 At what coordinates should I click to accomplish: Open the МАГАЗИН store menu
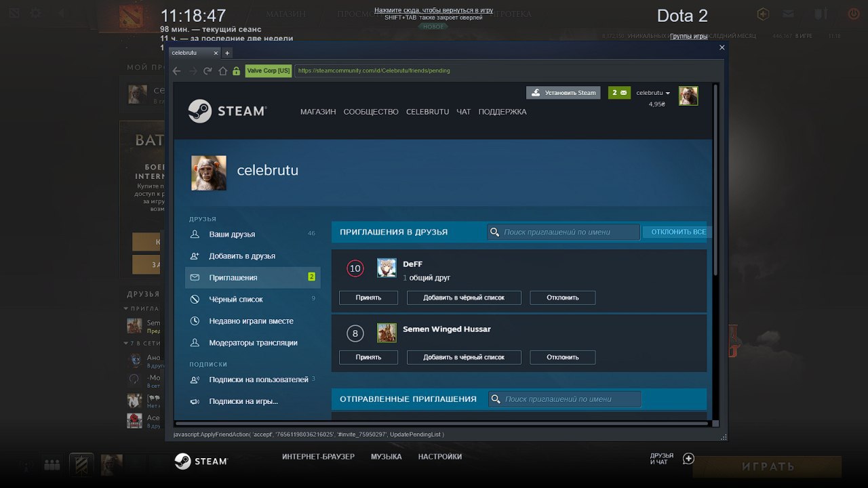(x=318, y=112)
